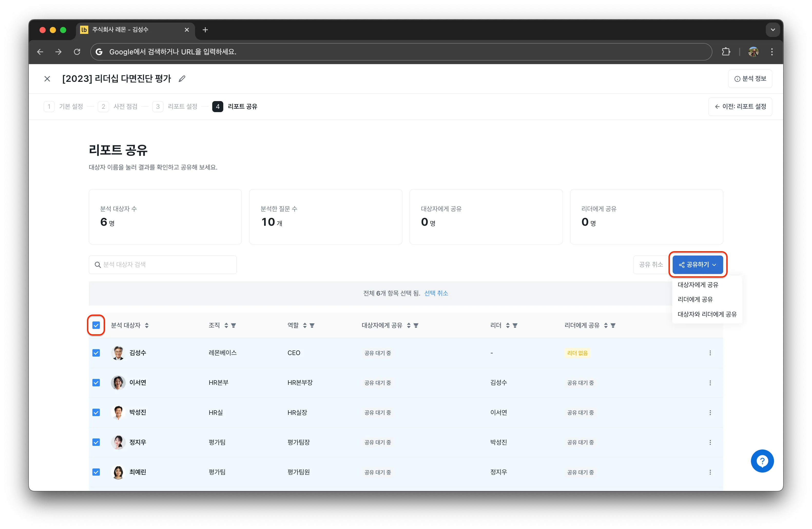
Task: Toggle the select-all header checkbox
Action: click(96, 325)
